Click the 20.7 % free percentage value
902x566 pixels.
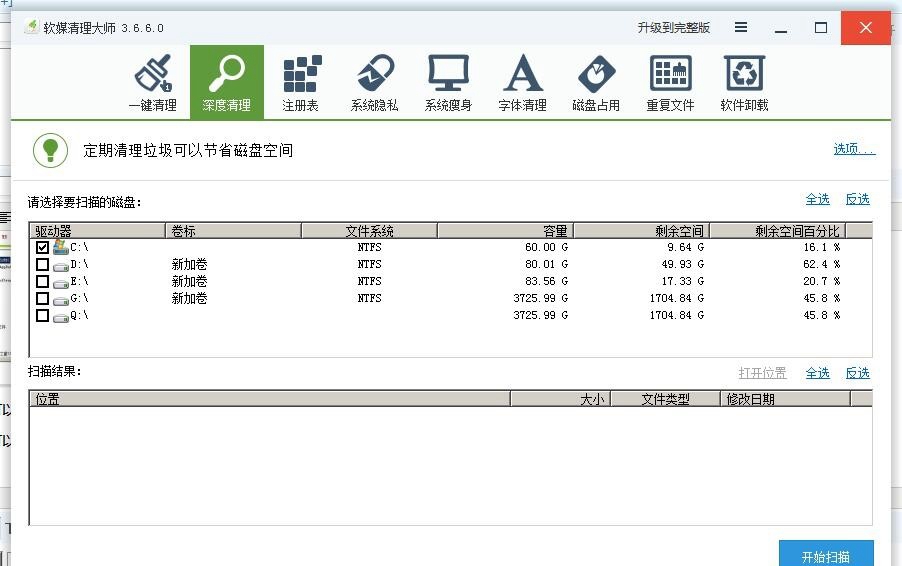tap(821, 281)
